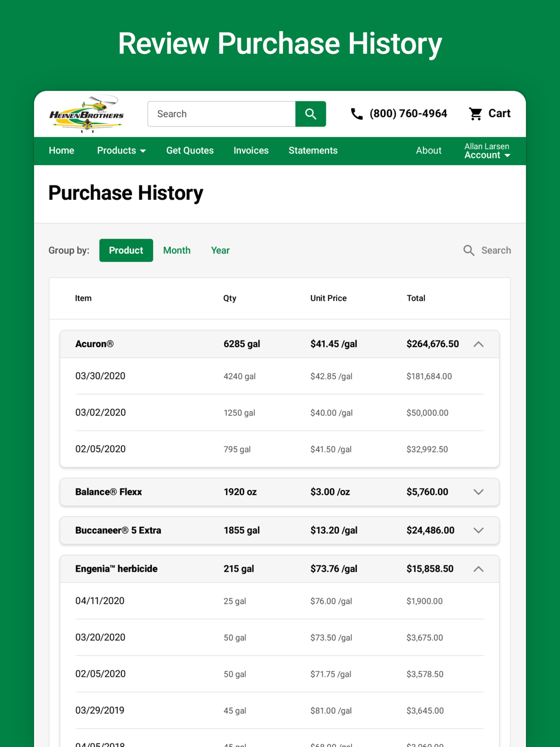Image resolution: width=560 pixels, height=747 pixels.
Task: Open the shopping cart icon
Action: click(x=475, y=114)
